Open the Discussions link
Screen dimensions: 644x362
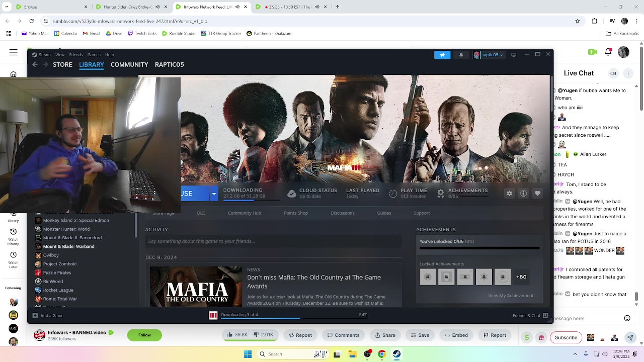tap(343, 213)
